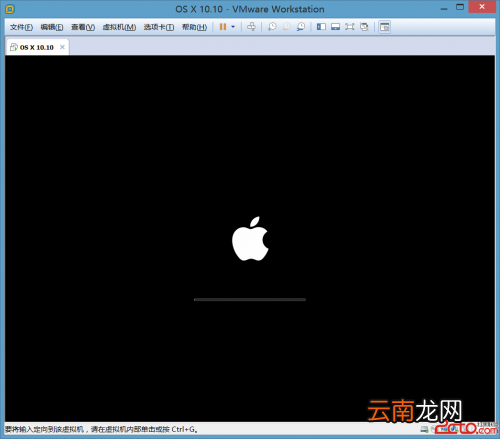Select the OS X 10.10 tab
The width and height of the screenshot is (500, 439).
37,47
